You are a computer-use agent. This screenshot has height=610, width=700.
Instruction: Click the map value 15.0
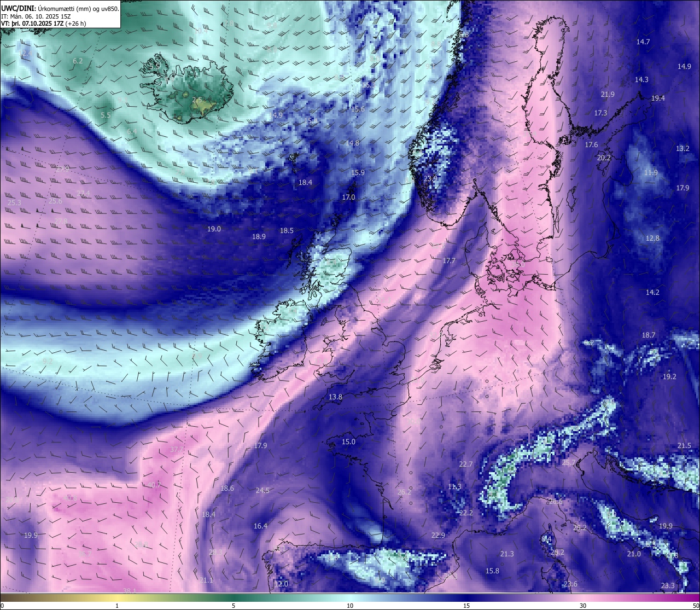(x=348, y=441)
